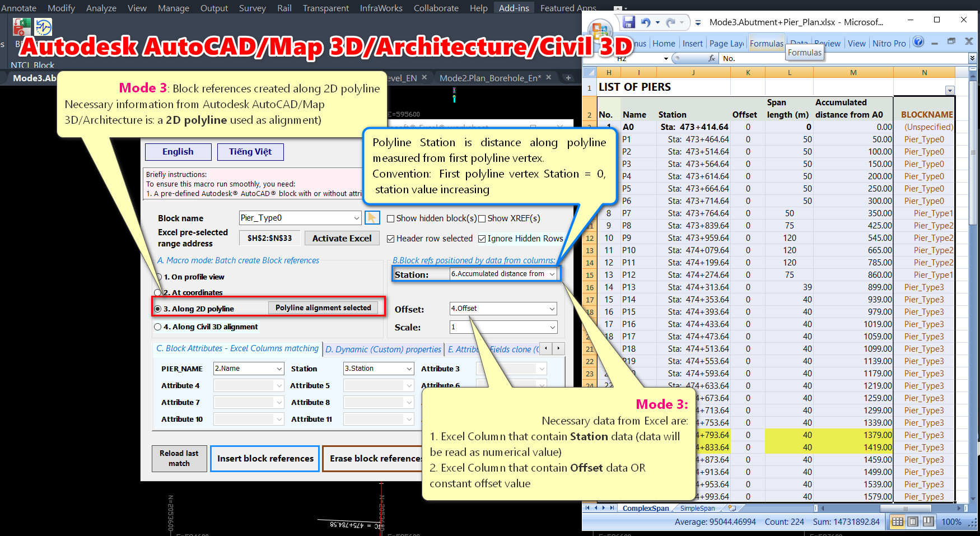Open Quick Access Toolbar customize dropdown
Image resolution: width=980 pixels, height=536 pixels.
(698, 22)
